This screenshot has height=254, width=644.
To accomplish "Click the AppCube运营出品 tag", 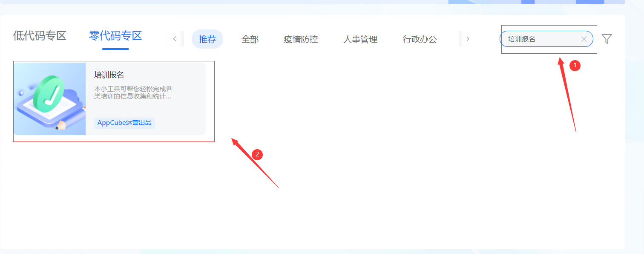I will (124, 123).
